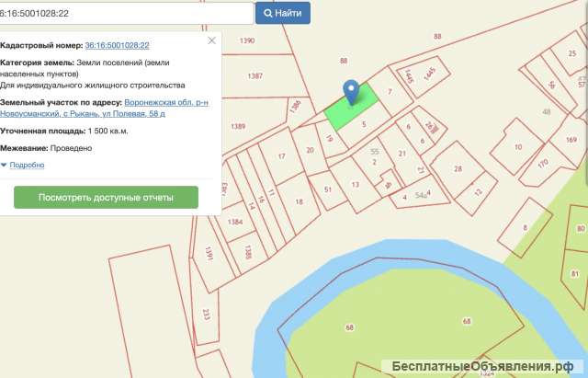Select parcel 10 on the map
588x378 pixels.
(517, 146)
